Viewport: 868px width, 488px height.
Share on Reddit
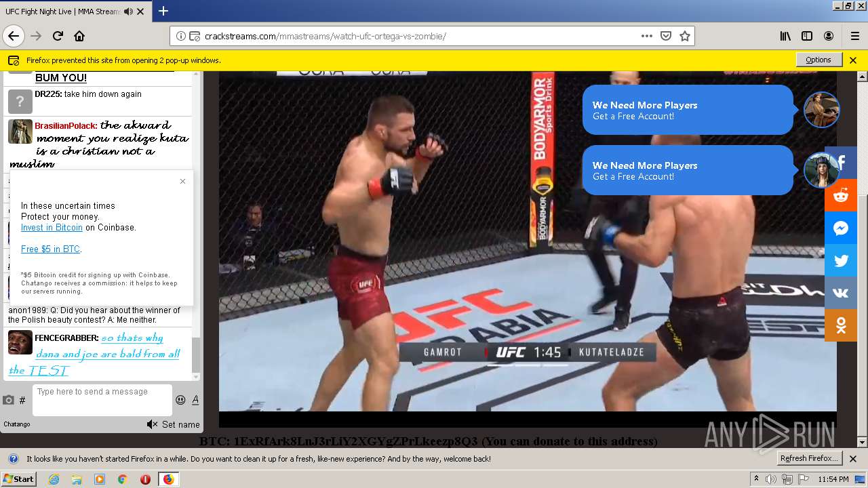[841, 195]
